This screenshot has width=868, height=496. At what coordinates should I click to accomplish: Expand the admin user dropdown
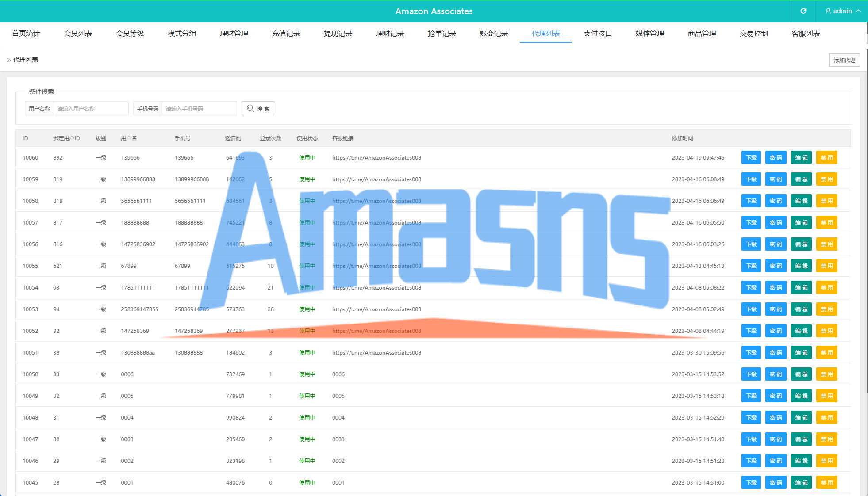843,11
